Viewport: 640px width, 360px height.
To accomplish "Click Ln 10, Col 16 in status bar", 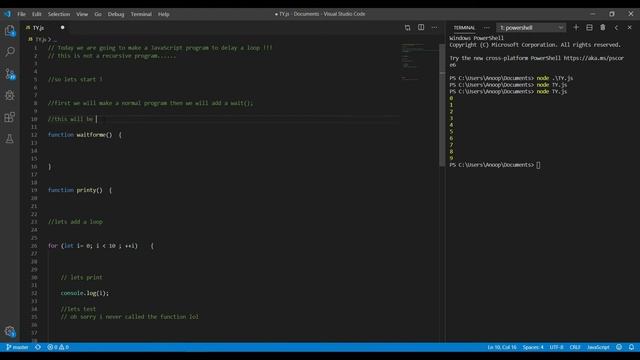I will (502, 347).
